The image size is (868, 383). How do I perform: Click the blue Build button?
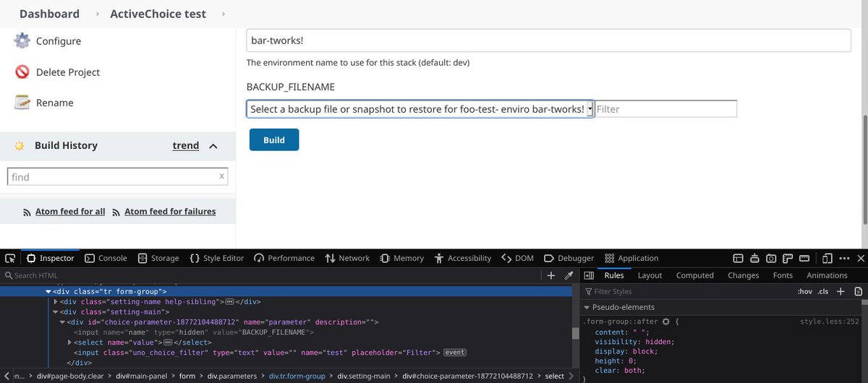(x=274, y=139)
